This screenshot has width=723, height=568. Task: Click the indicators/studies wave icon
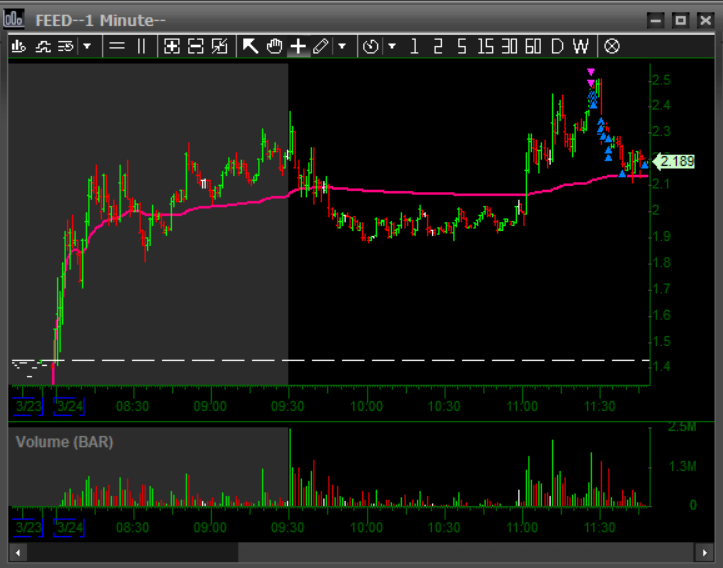43,47
